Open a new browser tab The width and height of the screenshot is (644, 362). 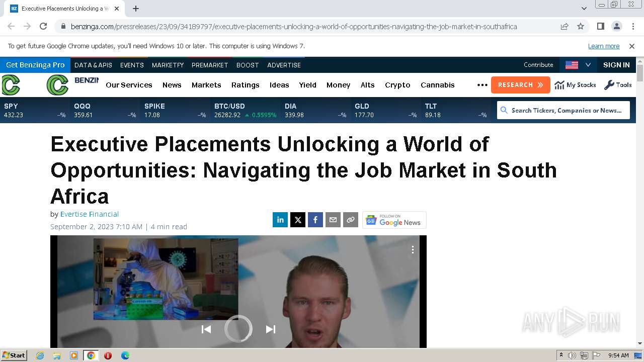pos(136,9)
